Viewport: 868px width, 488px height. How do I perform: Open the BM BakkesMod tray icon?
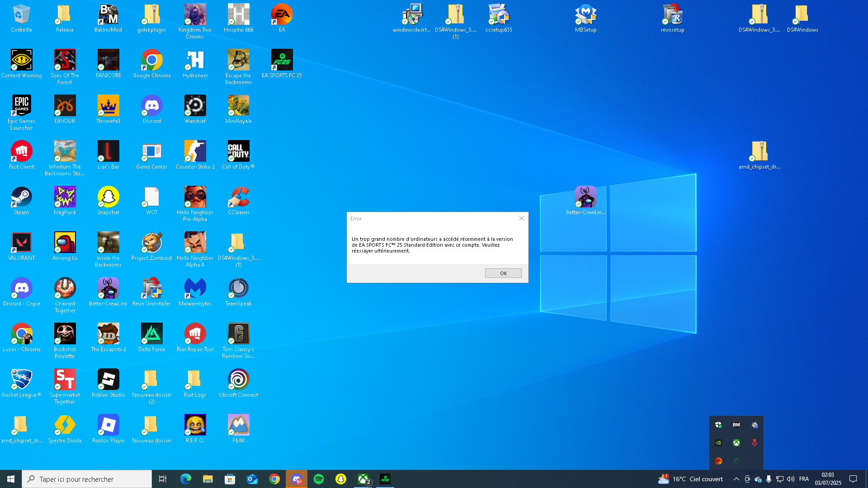tap(736, 425)
